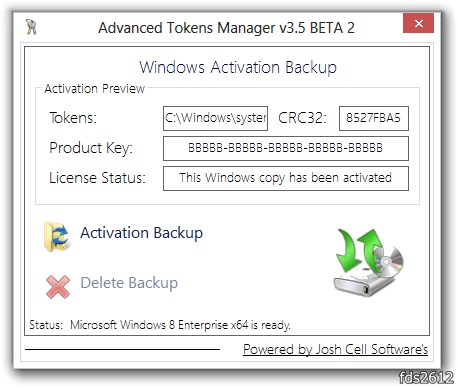Click the CRC32 value field
Screen dimensions: 458x388
pyautogui.click(x=374, y=118)
